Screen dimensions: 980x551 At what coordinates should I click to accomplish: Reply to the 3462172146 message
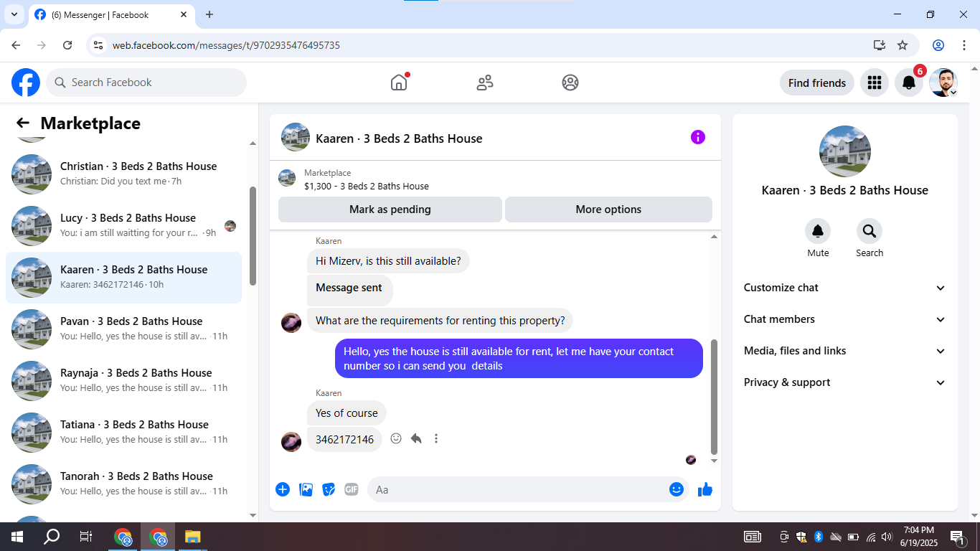point(416,438)
